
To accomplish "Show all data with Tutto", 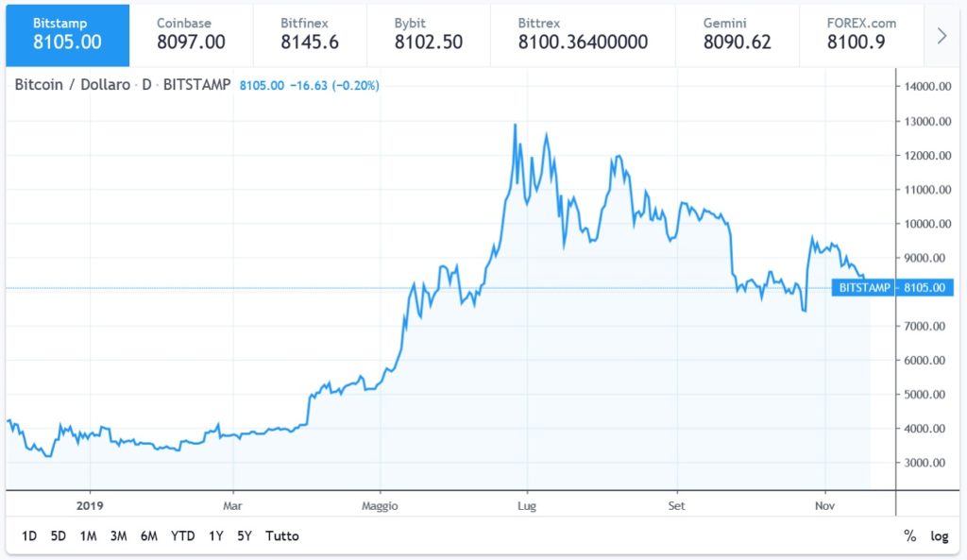I will (282, 535).
